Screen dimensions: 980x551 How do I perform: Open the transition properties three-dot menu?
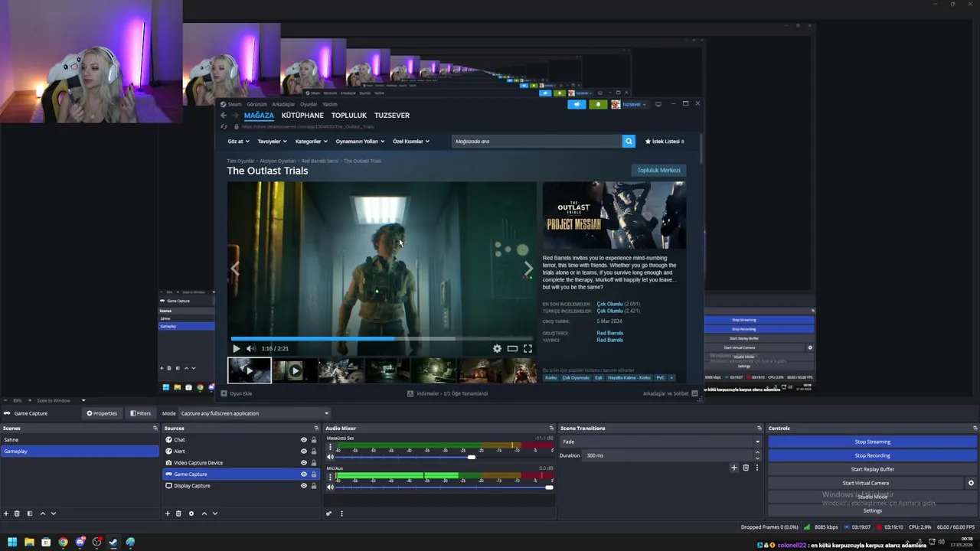(757, 468)
